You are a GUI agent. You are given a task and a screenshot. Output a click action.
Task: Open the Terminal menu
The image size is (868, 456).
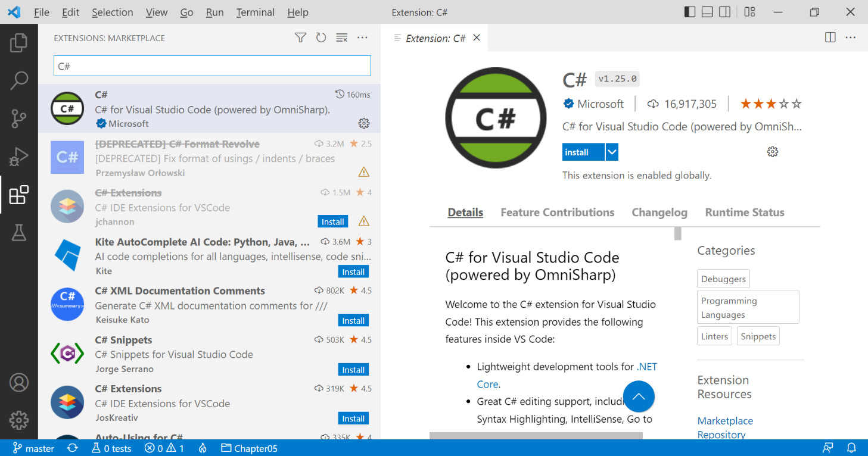[256, 12]
